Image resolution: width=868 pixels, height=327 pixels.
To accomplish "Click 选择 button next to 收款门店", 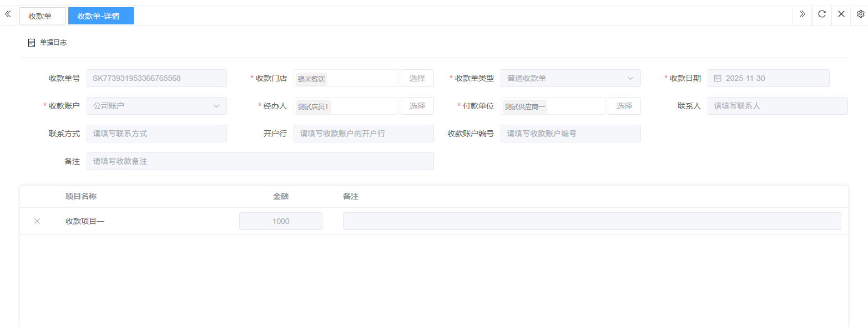I will coord(417,78).
